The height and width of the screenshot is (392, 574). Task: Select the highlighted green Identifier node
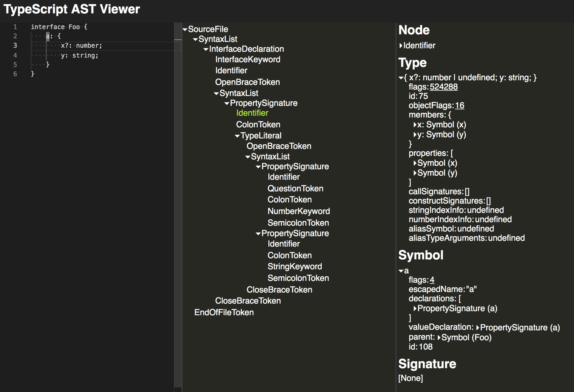pyautogui.click(x=252, y=113)
